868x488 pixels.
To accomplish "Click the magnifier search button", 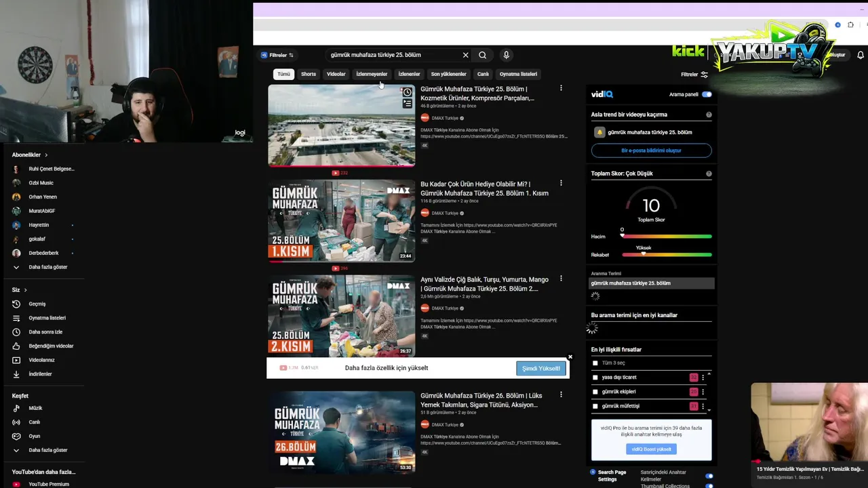I will (482, 55).
